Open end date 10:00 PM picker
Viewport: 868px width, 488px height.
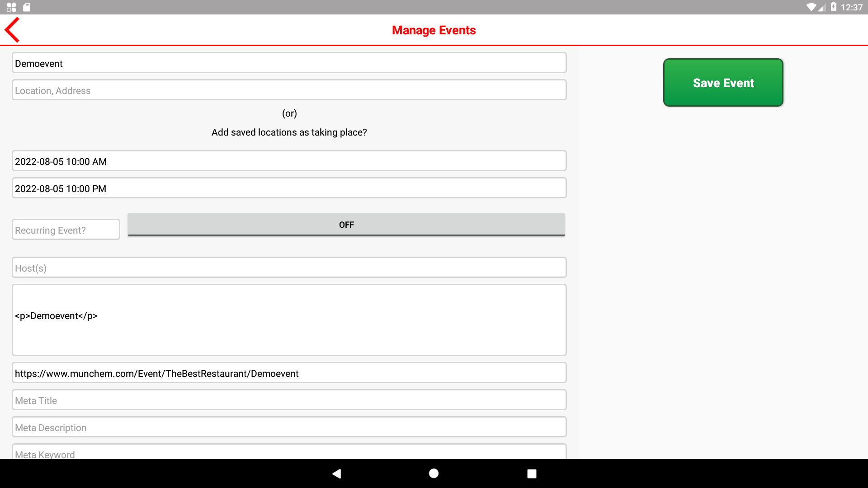289,188
